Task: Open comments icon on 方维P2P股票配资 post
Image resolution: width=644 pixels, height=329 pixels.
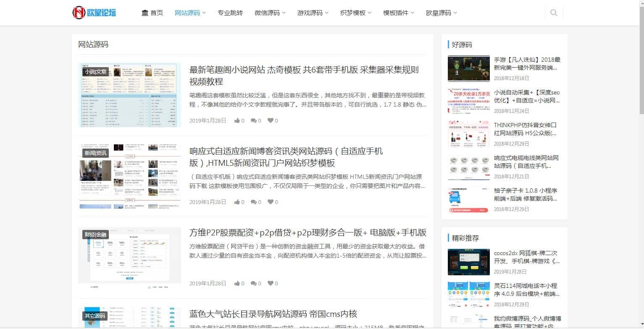Action: tap(254, 284)
